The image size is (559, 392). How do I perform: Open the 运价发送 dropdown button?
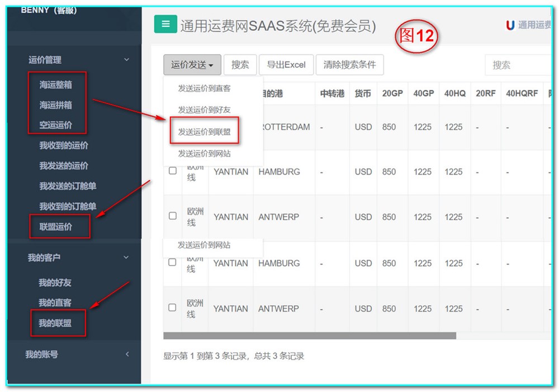pos(192,65)
